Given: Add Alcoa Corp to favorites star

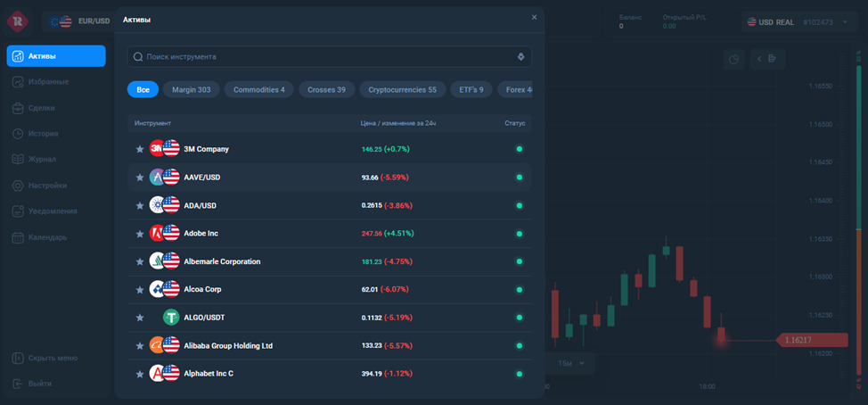Looking at the screenshot, I should click(140, 290).
